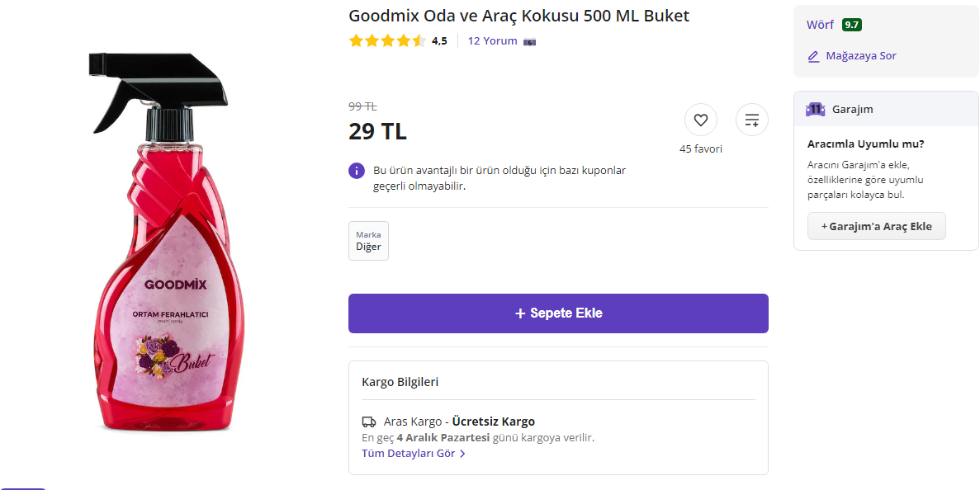Click the add-to-list icon button
This screenshot has width=980, height=490.
(x=751, y=120)
